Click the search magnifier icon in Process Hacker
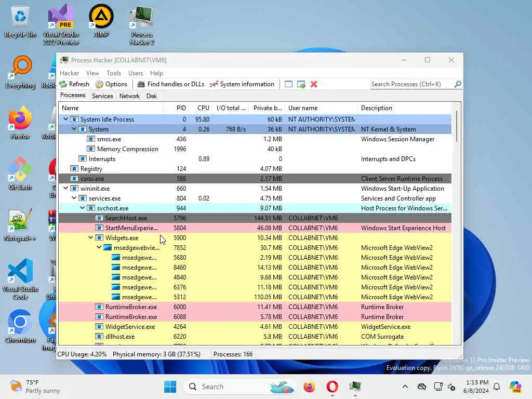532x399 pixels. click(458, 84)
